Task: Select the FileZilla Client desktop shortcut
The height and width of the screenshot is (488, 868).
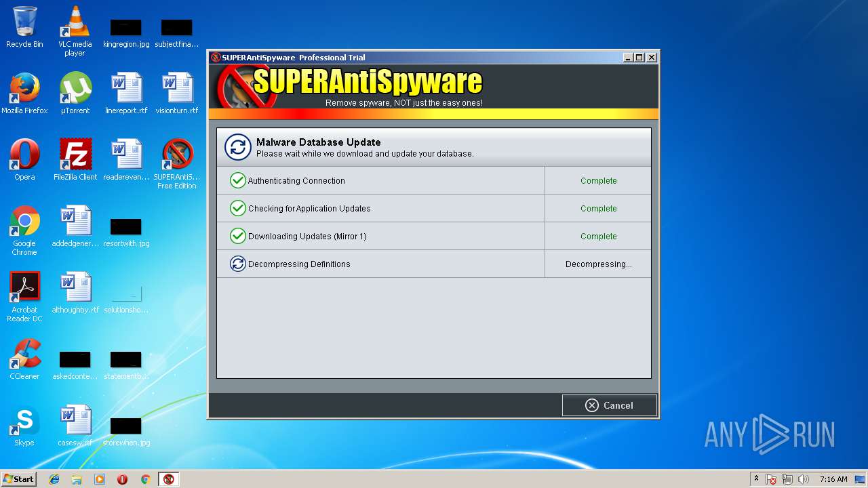Action: click(x=75, y=160)
